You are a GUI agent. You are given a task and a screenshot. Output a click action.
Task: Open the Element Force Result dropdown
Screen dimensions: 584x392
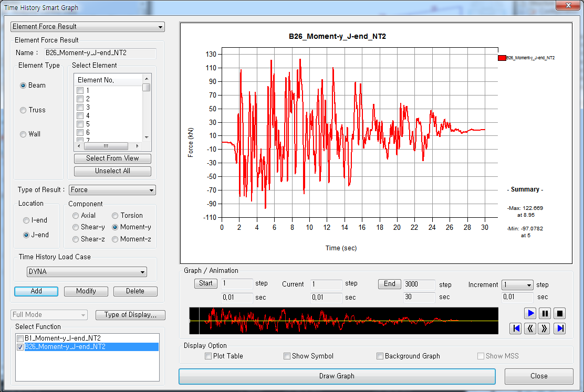coord(88,27)
